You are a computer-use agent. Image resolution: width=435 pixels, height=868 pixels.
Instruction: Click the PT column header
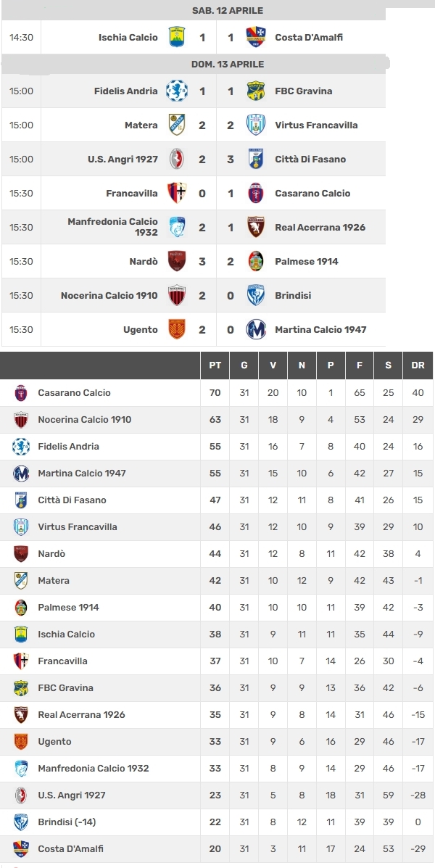point(215,365)
